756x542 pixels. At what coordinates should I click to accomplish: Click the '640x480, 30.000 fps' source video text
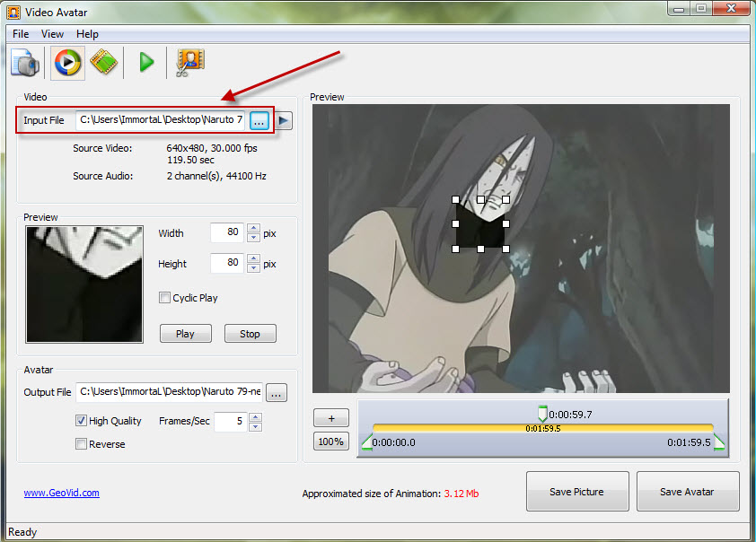pos(212,148)
